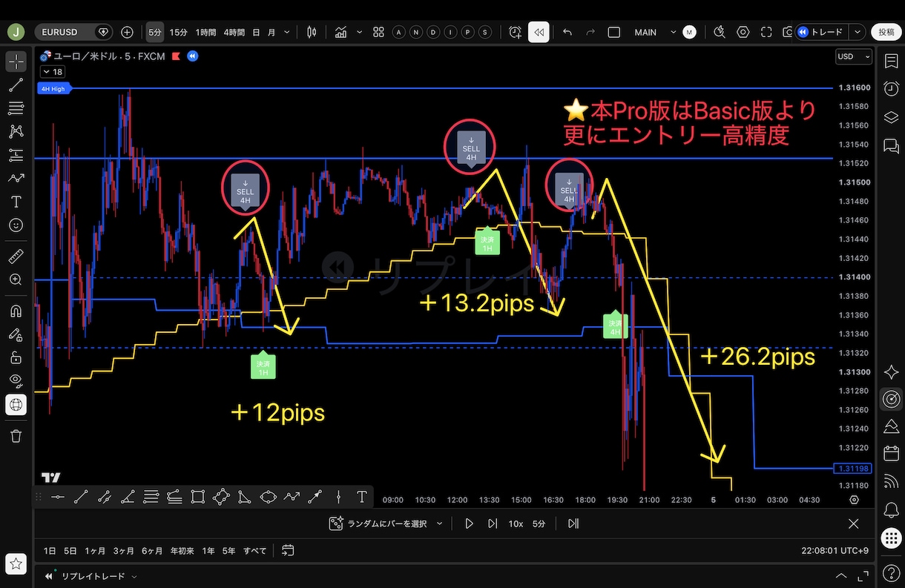Collapse the indicator legend showing 18

point(52,72)
